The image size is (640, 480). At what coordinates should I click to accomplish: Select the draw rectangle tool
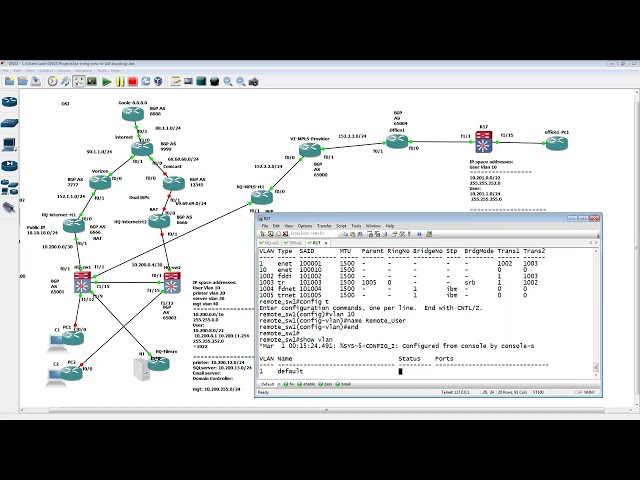201,82
